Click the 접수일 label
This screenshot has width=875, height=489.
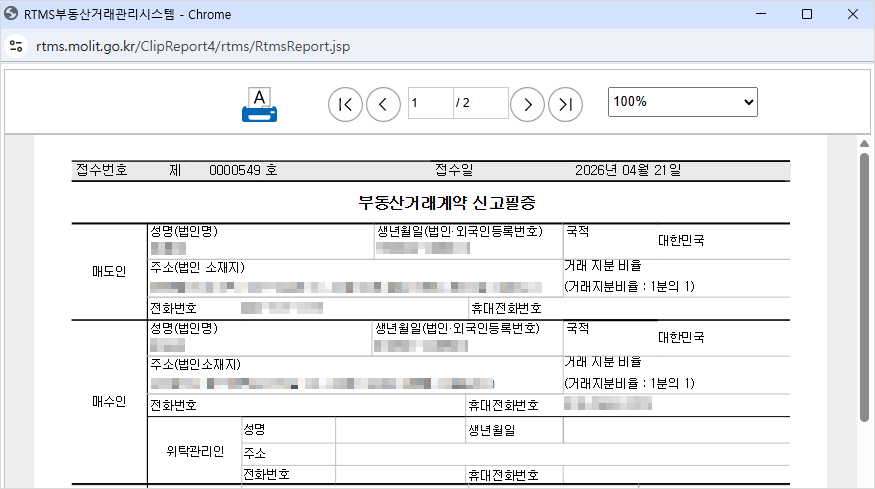click(x=454, y=170)
